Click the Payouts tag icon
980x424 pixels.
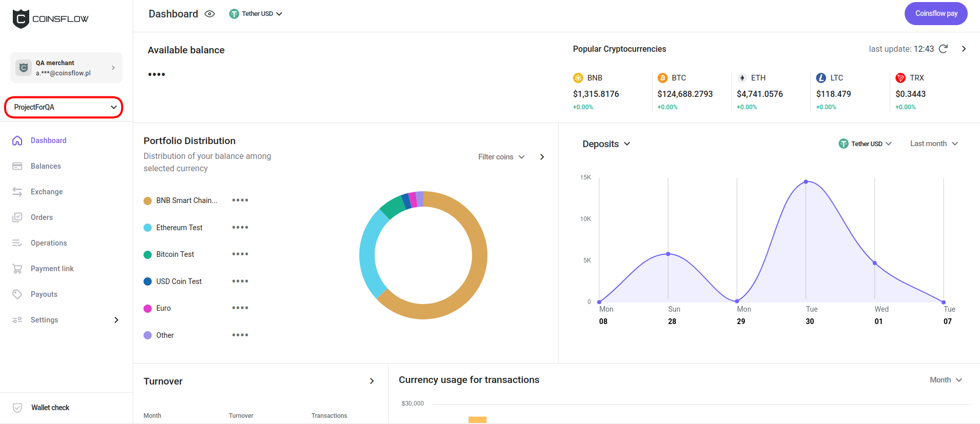17,294
